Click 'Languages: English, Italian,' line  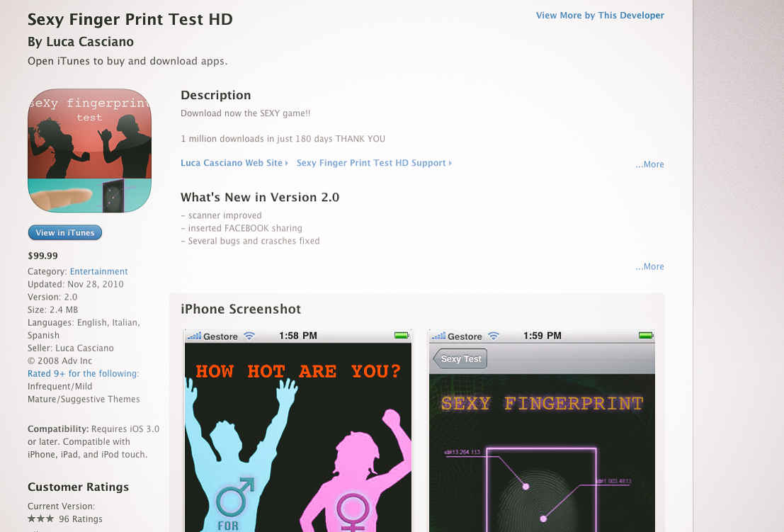tap(84, 322)
